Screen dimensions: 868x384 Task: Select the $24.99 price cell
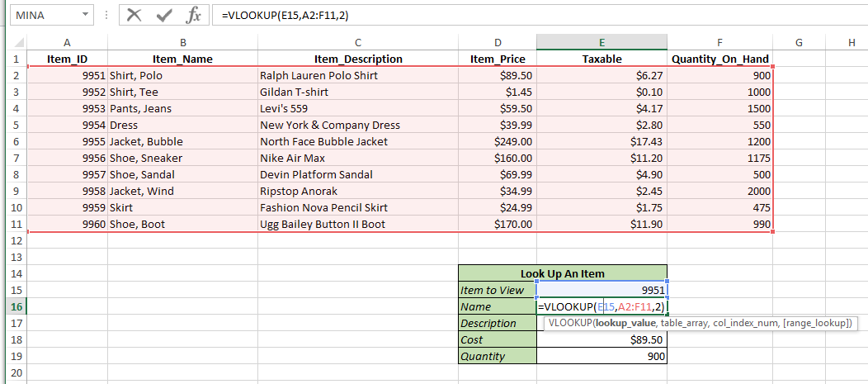pyautogui.click(x=498, y=208)
